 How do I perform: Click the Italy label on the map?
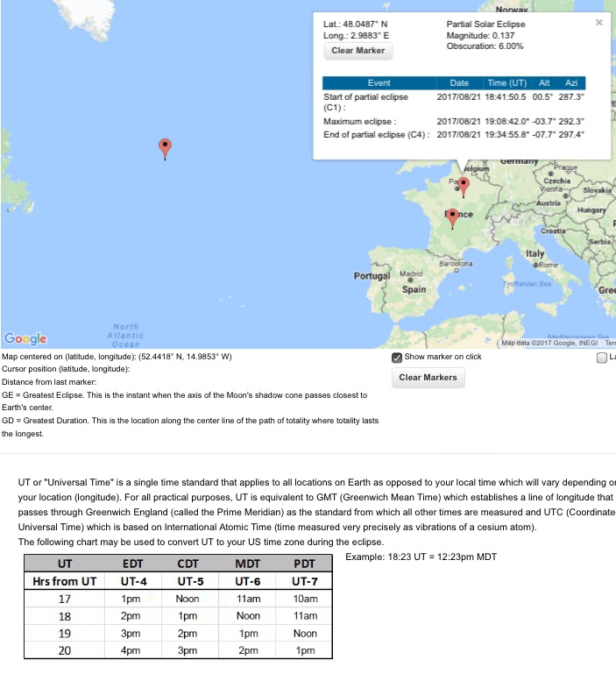pos(535,253)
